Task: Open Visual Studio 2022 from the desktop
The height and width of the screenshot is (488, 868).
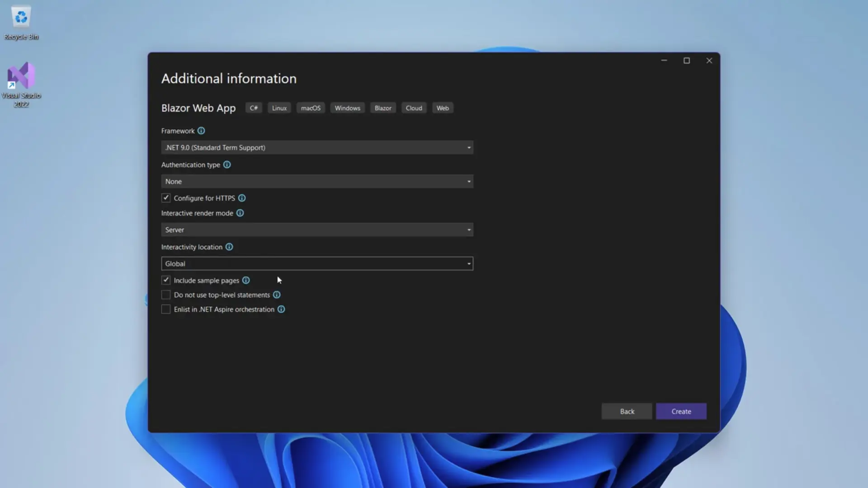Action: point(21,76)
